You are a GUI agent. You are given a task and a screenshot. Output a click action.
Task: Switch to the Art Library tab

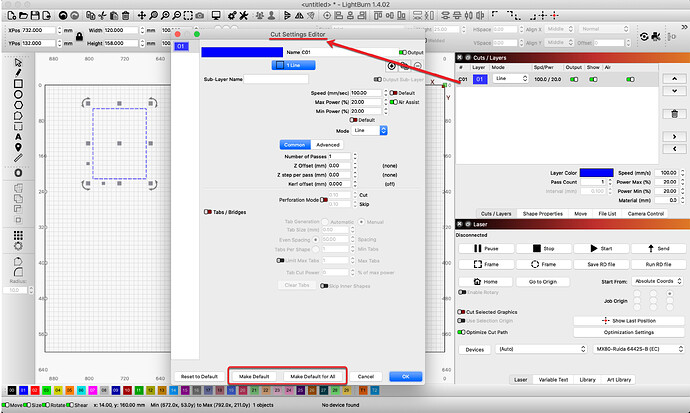coord(619,380)
